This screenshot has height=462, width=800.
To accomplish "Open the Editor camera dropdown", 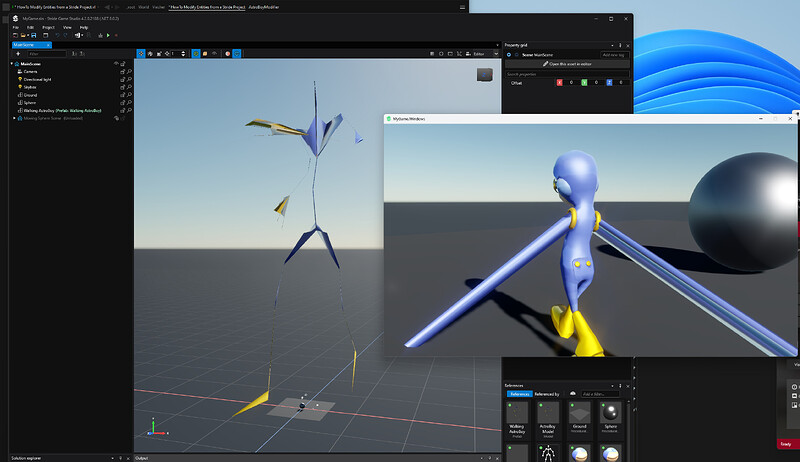I will [495, 54].
